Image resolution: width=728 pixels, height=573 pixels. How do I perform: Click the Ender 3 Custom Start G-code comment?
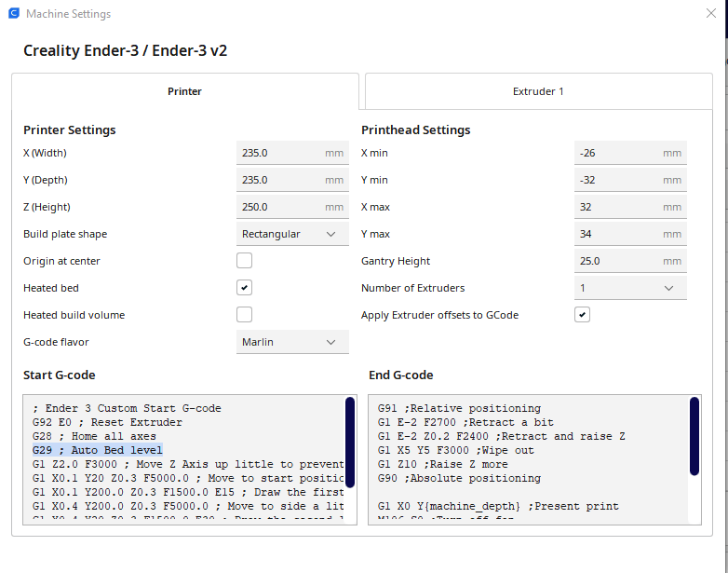point(127,408)
